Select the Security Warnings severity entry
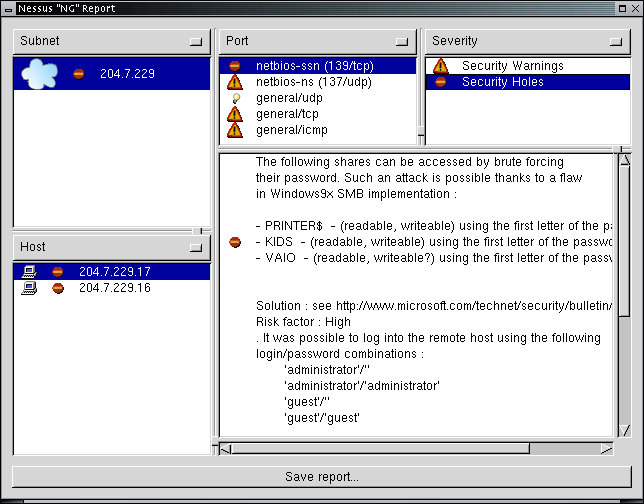 [x=512, y=66]
